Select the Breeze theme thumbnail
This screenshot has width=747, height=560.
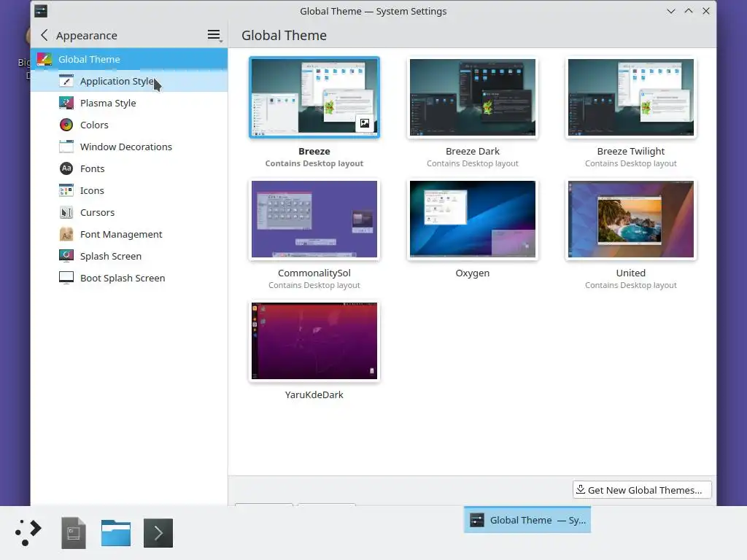(314, 98)
